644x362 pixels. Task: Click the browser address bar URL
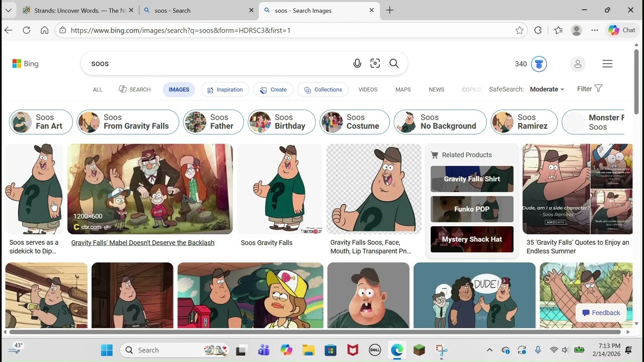pyautogui.click(x=181, y=30)
